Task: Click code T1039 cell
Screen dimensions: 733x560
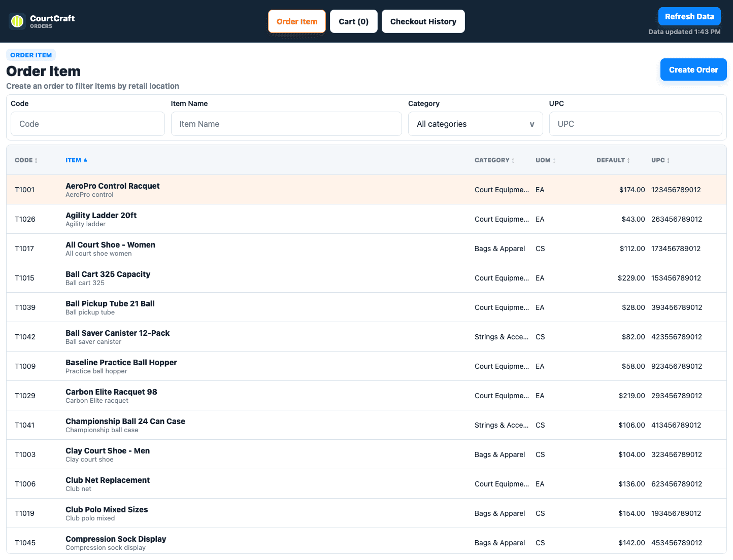Action: pos(25,307)
